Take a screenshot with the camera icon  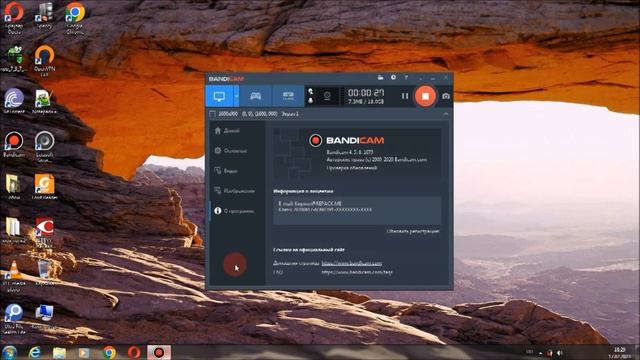click(446, 96)
